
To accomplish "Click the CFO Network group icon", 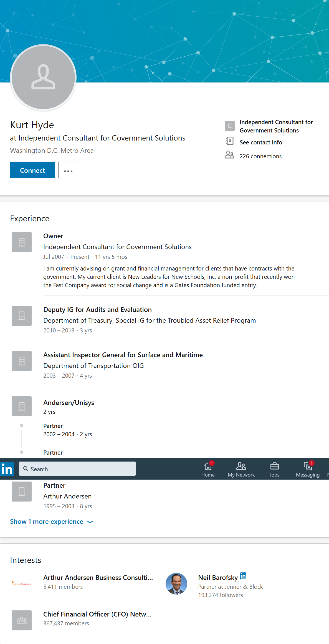I will 22,620.
